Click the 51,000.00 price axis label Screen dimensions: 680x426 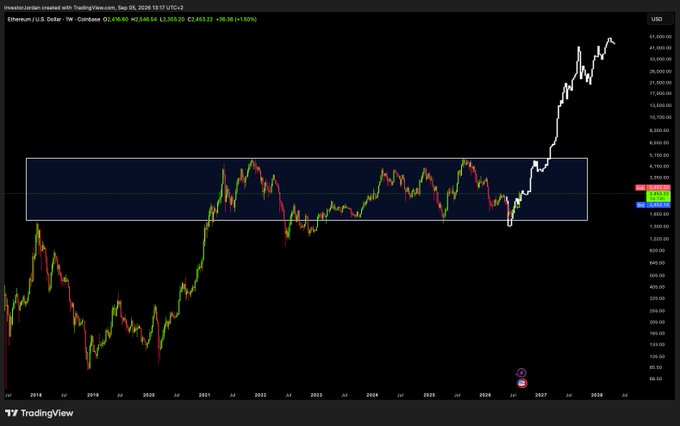[660, 37]
